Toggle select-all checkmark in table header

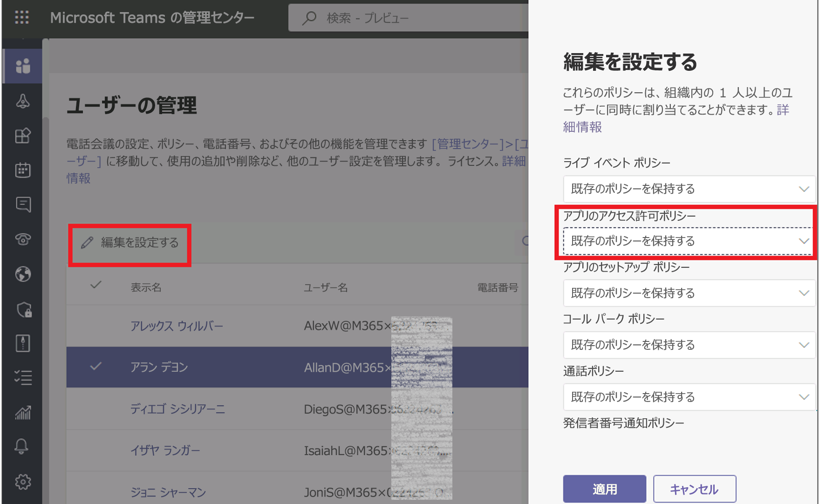coord(96,285)
